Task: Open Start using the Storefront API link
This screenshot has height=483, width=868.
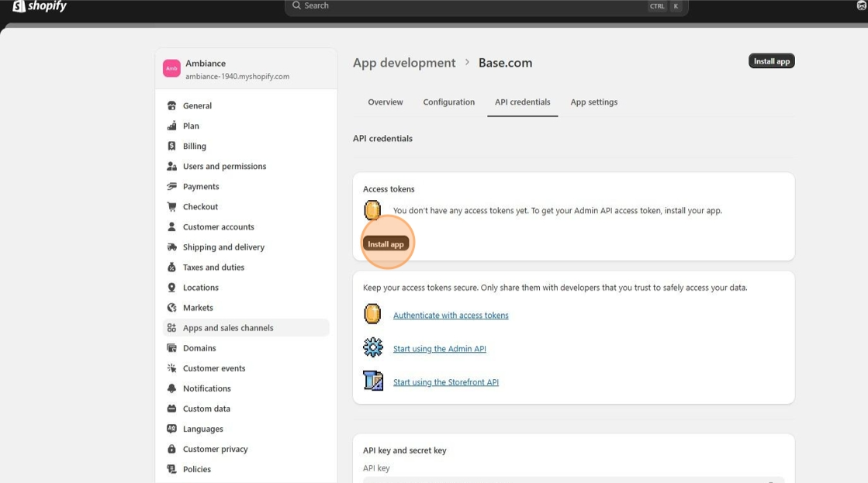Action: pyautogui.click(x=445, y=382)
